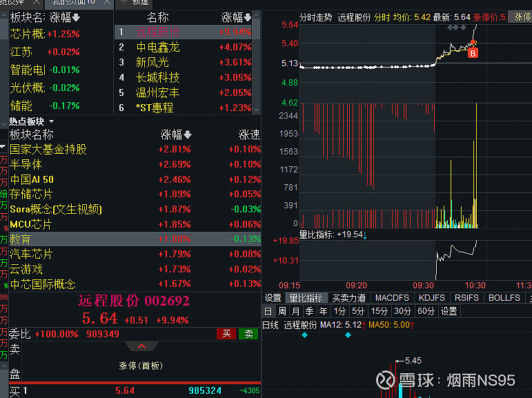Switch K-line period to 60分

coord(426,311)
